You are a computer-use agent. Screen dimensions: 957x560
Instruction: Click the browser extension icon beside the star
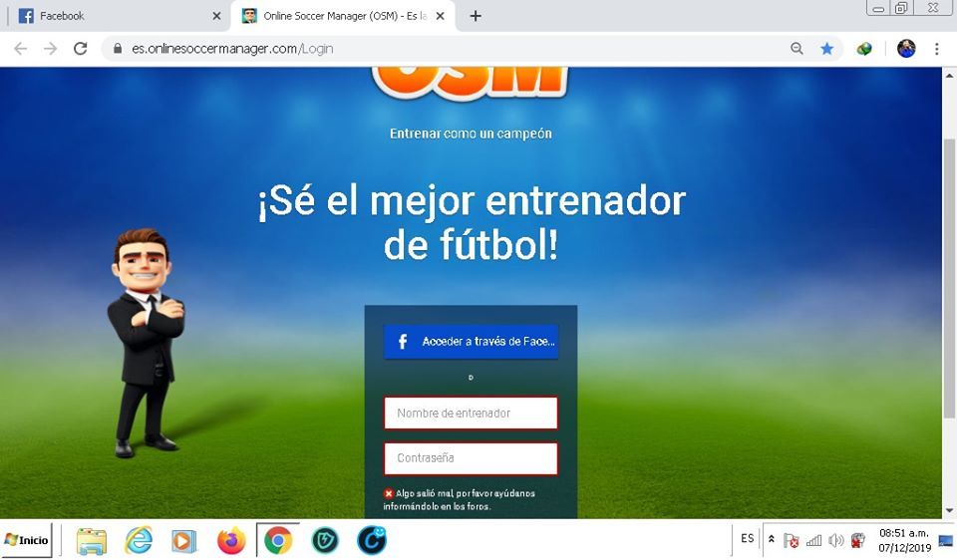[864, 48]
